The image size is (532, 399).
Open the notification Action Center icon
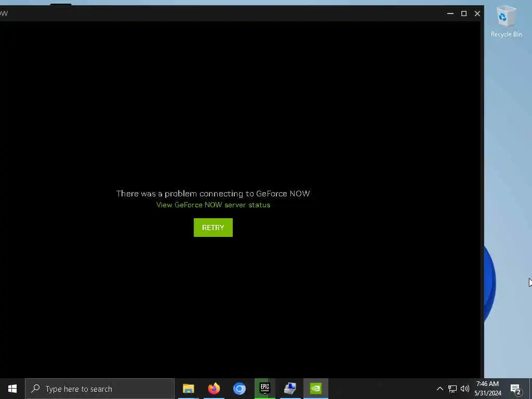tap(515, 389)
